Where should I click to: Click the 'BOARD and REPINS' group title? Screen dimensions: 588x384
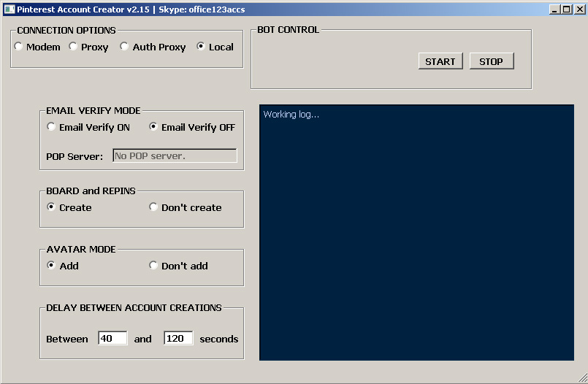coord(91,191)
